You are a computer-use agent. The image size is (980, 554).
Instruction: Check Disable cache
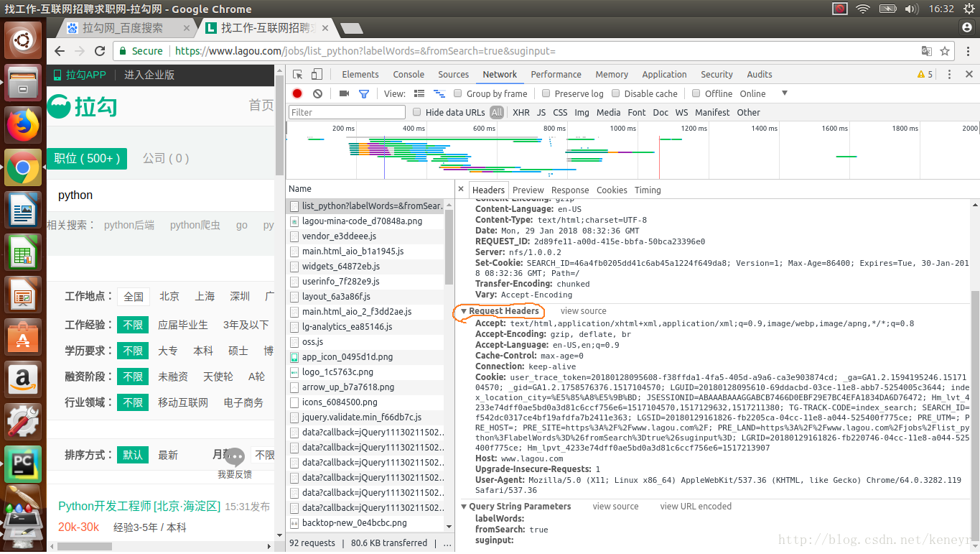pyautogui.click(x=616, y=93)
